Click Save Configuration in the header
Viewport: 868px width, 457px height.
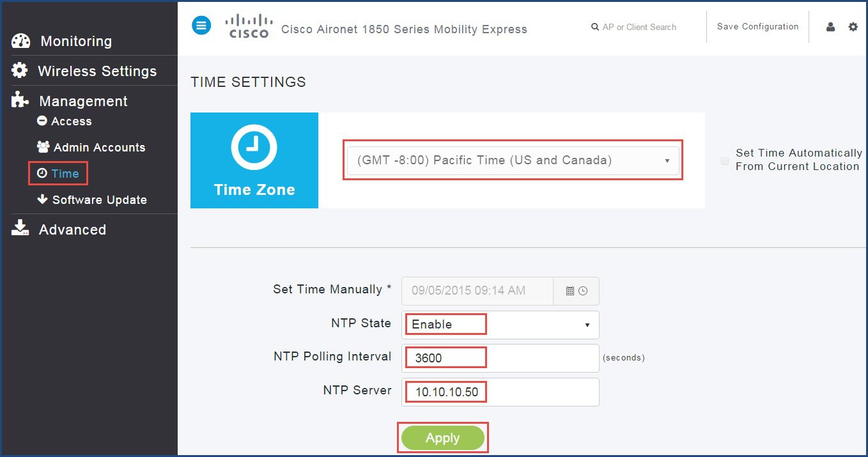coord(757,27)
